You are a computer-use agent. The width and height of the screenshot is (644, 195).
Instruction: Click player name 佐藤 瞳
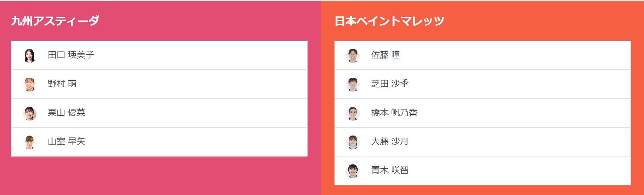(385, 55)
